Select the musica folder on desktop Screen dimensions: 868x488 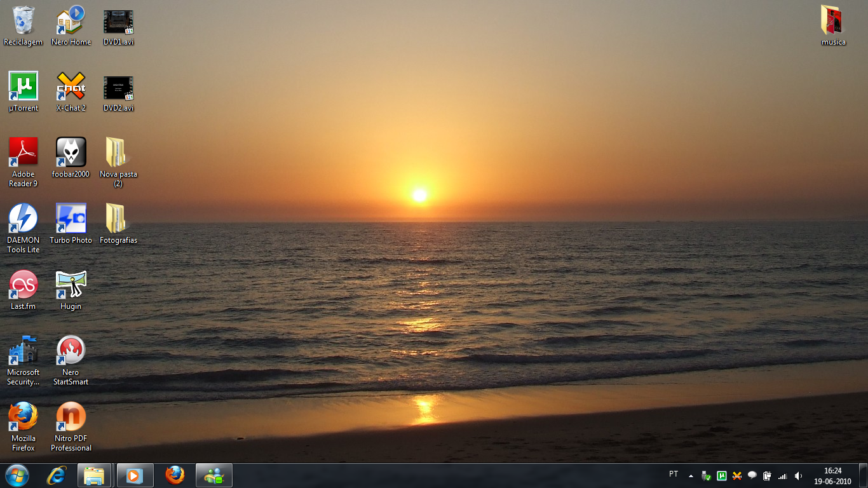click(x=833, y=26)
